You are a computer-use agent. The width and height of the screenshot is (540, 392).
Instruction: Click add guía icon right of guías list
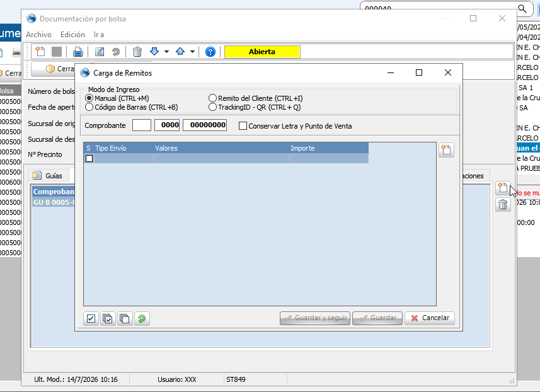click(x=503, y=188)
